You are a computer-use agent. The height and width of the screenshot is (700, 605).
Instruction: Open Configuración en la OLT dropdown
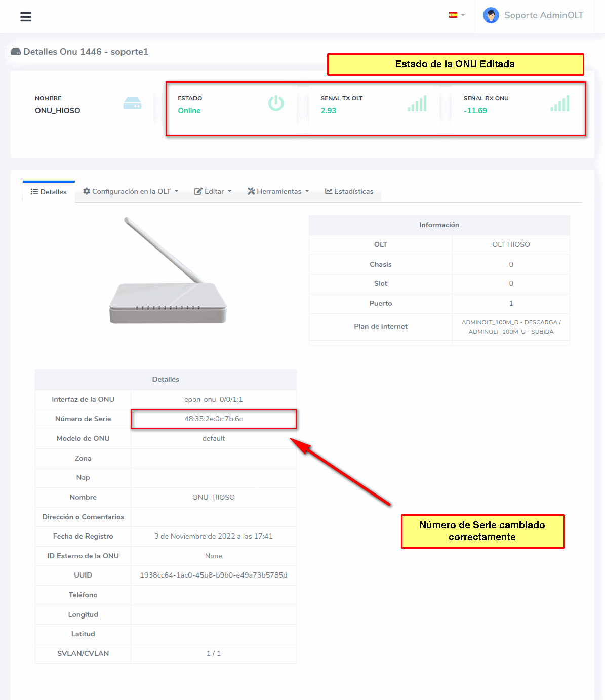point(131,191)
